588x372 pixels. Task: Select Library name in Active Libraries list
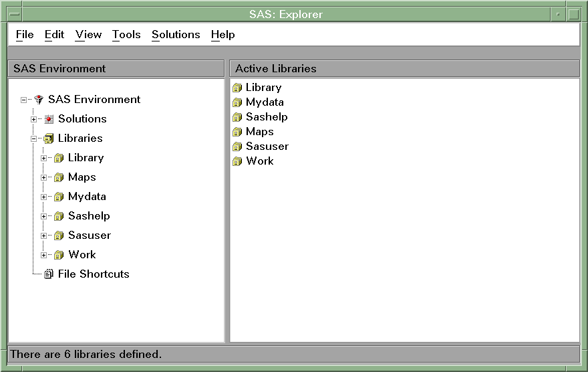click(x=264, y=88)
